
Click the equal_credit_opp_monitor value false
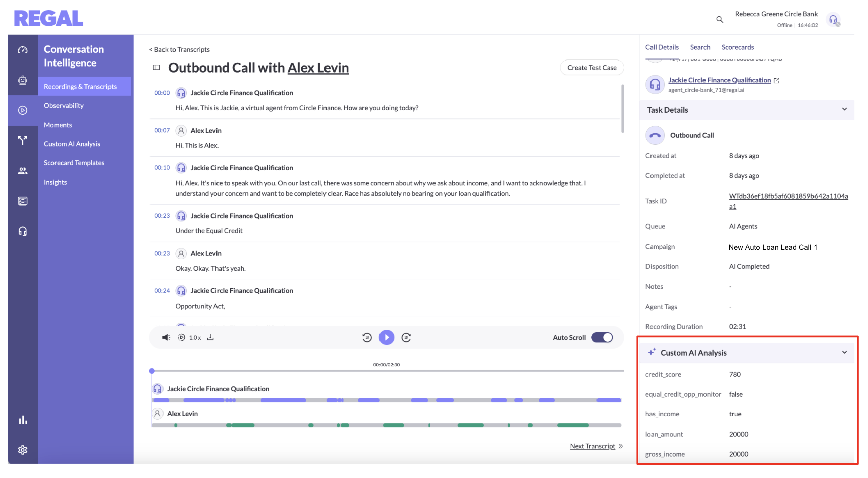736,395
